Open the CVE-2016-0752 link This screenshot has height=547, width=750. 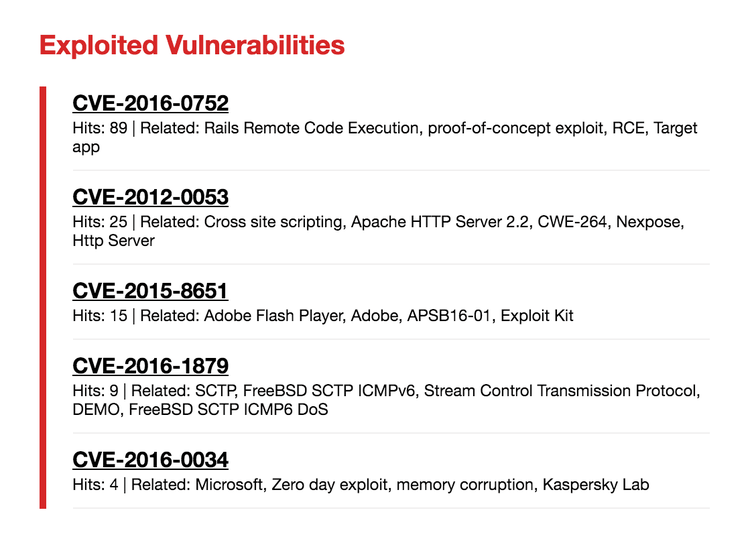pos(150,104)
